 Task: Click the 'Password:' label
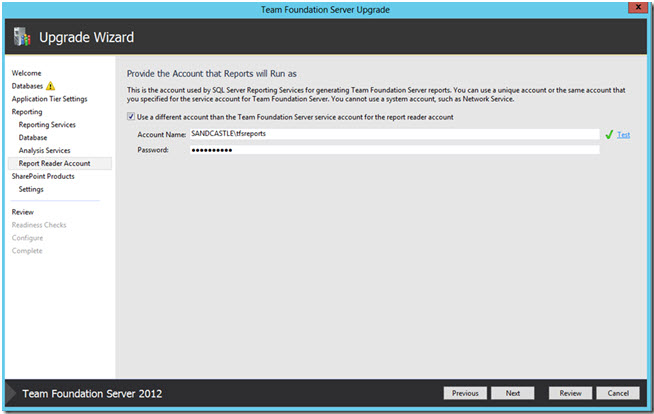coord(153,150)
